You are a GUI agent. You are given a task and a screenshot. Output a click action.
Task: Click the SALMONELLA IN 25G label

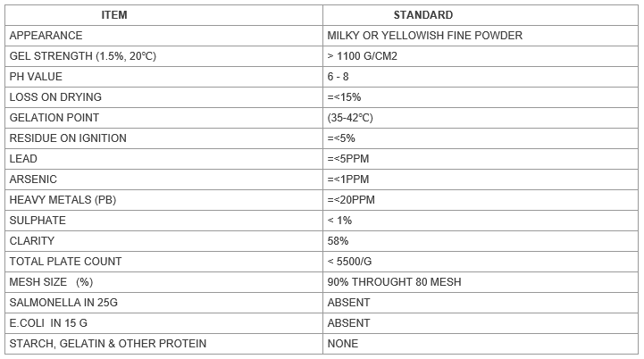(63, 303)
